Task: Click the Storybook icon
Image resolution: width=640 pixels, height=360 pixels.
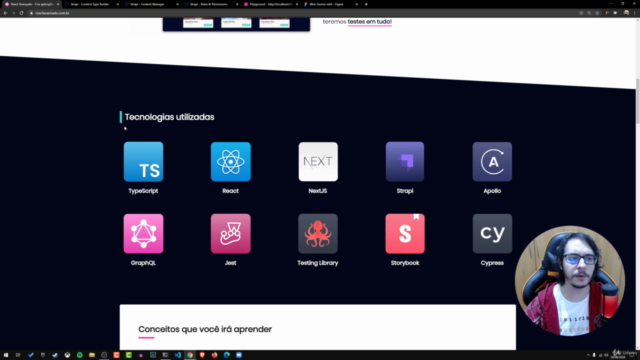Action: [x=405, y=233]
